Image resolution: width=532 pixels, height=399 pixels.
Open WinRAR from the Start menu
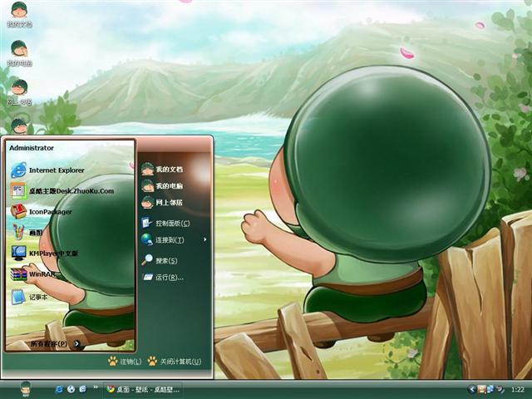(32, 274)
